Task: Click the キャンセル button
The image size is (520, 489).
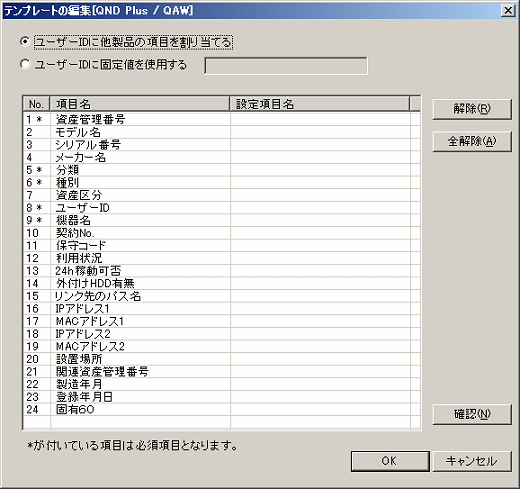Action: 472,461
